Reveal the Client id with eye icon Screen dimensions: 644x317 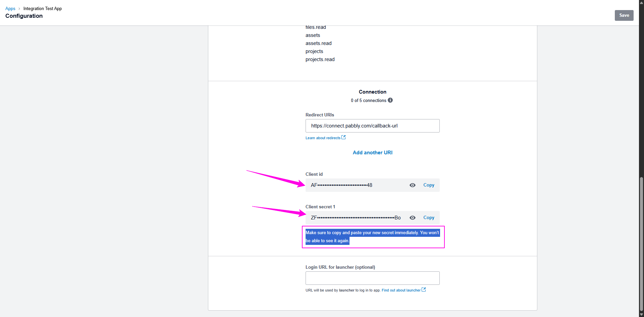point(413,185)
